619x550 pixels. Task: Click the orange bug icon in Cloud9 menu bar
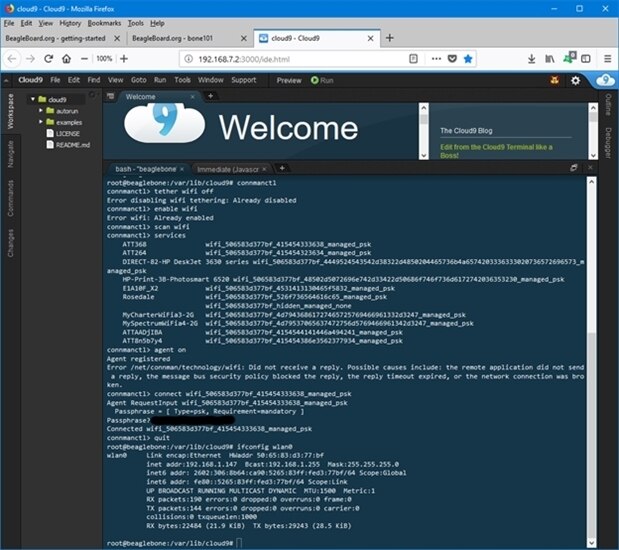pos(555,81)
